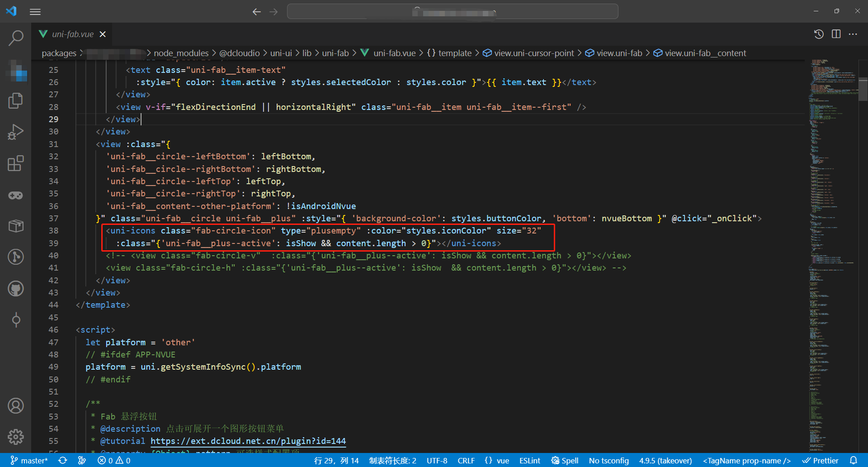868x467 pixels.
Task: Open the Source Control view
Action: pos(16,257)
